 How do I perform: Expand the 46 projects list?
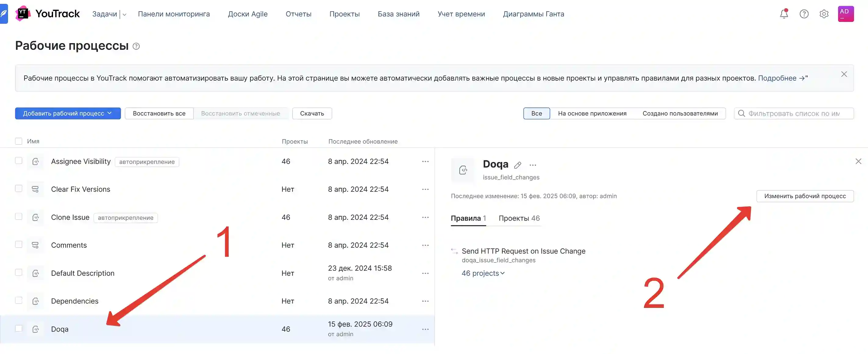(x=483, y=273)
